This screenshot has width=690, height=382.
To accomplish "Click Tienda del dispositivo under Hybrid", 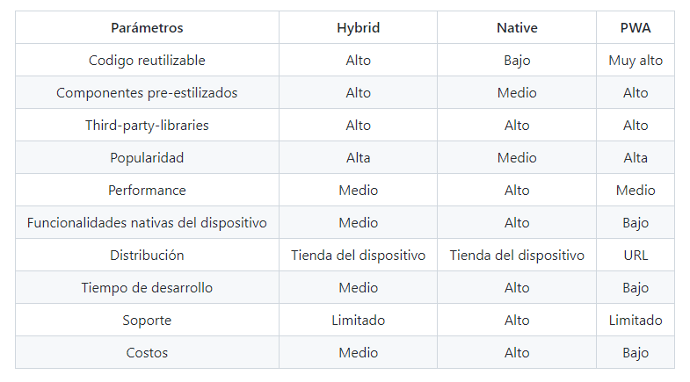I will click(x=358, y=255).
